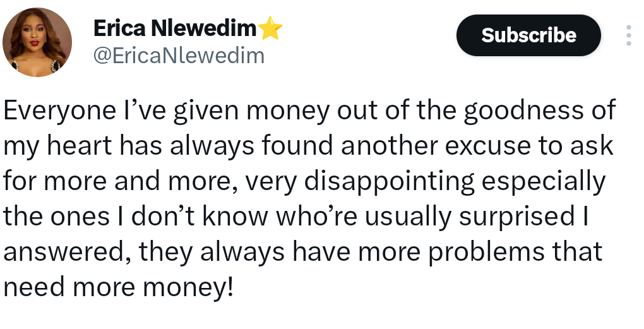Open the three-dot more options menu
Image resolution: width=644 pixels, height=329 pixels.
tap(628, 35)
